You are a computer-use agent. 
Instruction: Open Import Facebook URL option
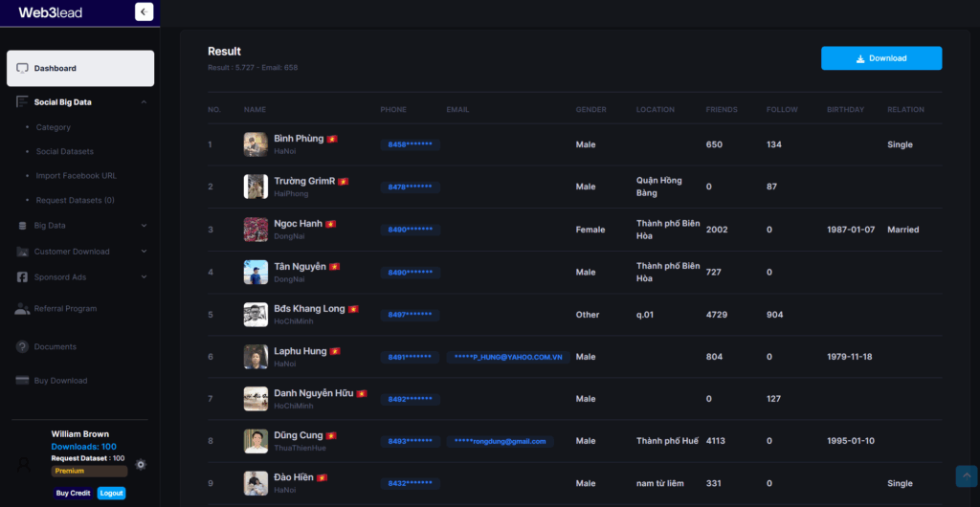(76, 176)
